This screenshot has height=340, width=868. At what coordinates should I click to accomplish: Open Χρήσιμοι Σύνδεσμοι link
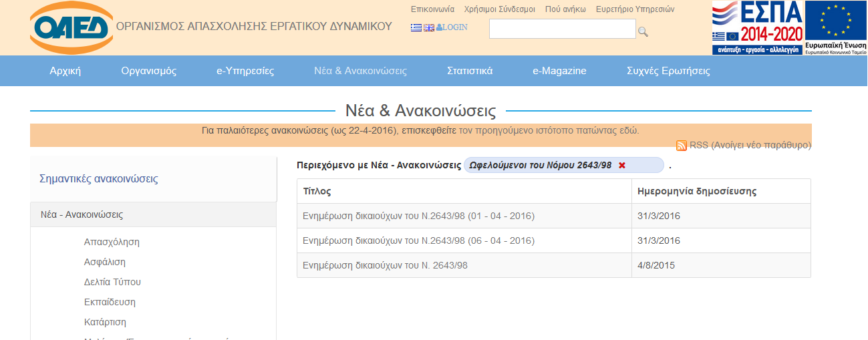500,9
